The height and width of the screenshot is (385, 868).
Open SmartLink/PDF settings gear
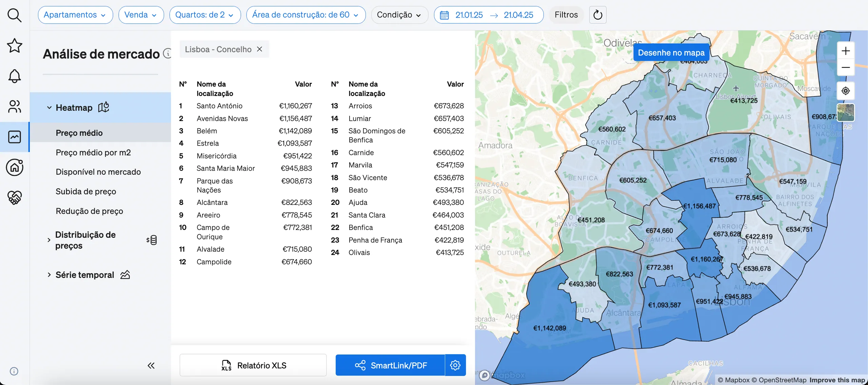tap(455, 365)
